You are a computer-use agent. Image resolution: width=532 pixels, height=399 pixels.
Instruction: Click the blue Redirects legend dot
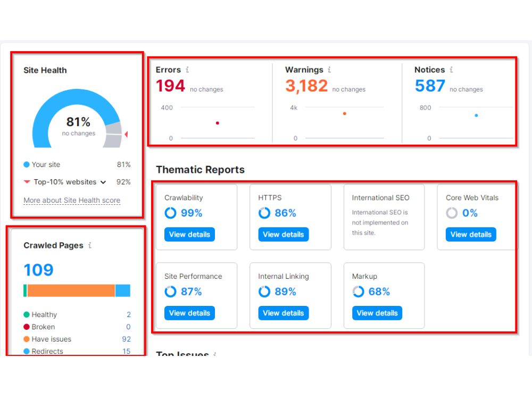click(x=27, y=351)
